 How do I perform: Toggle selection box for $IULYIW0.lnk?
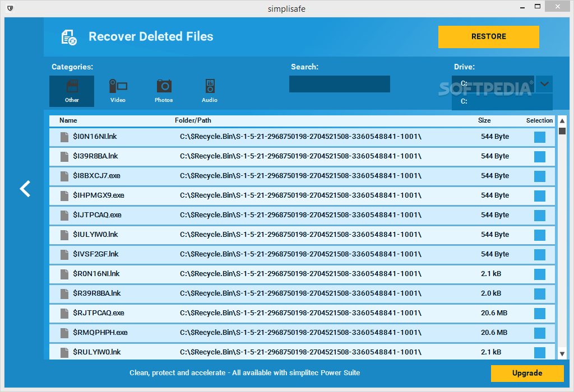pyautogui.click(x=540, y=235)
